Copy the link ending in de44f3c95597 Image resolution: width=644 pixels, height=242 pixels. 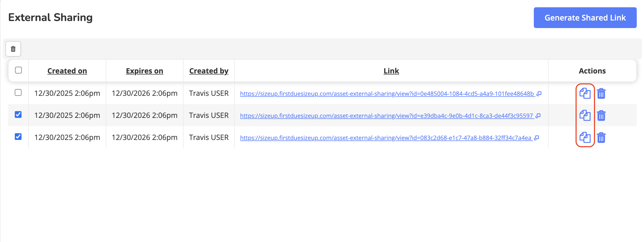coord(585,116)
